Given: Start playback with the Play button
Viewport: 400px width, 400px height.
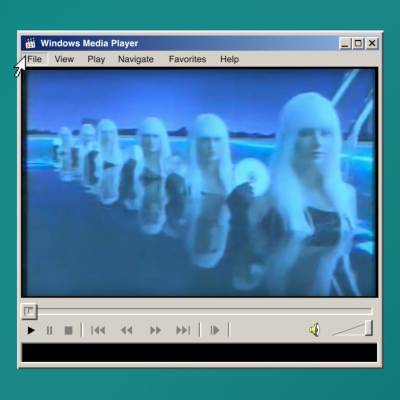Looking at the screenshot, I should (x=31, y=330).
